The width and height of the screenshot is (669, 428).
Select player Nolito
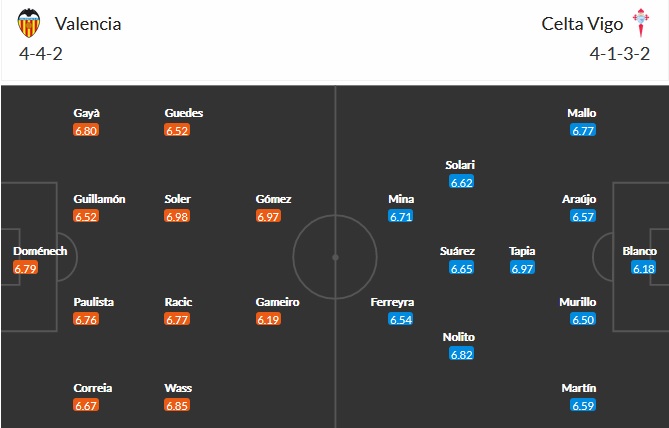click(459, 337)
